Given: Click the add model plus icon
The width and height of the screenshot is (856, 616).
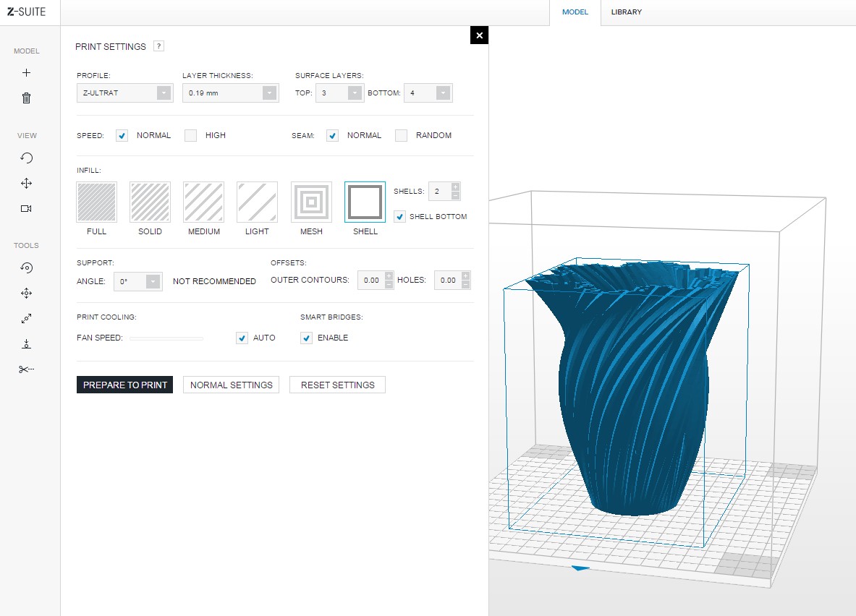Looking at the screenshot, I should point(27,73).
